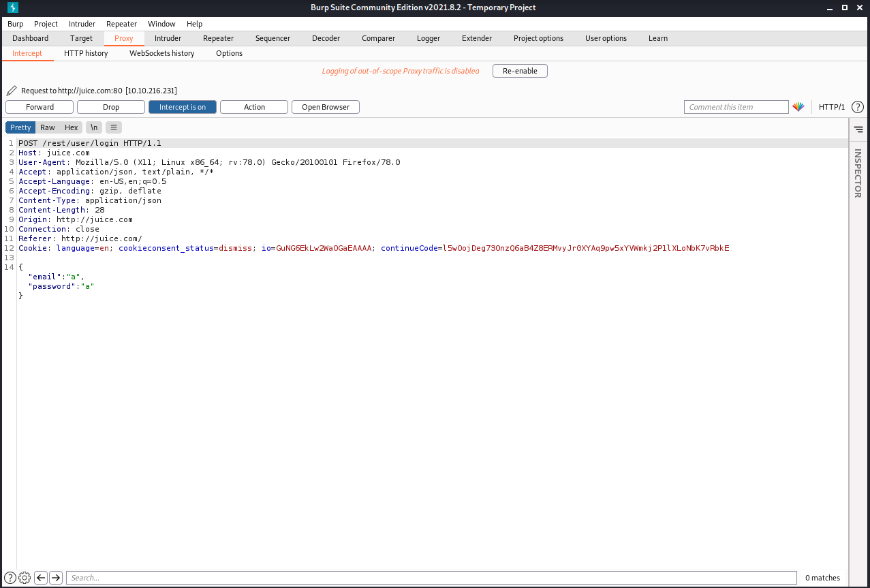
Task: Open the multicolor highlight picker
Action: [798, 107]
